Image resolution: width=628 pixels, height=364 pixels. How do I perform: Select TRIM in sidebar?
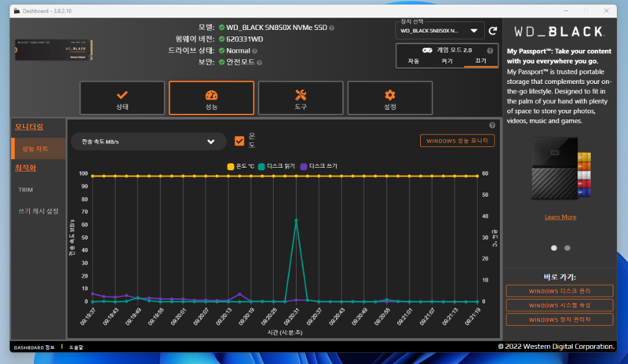tap(26, 190)
